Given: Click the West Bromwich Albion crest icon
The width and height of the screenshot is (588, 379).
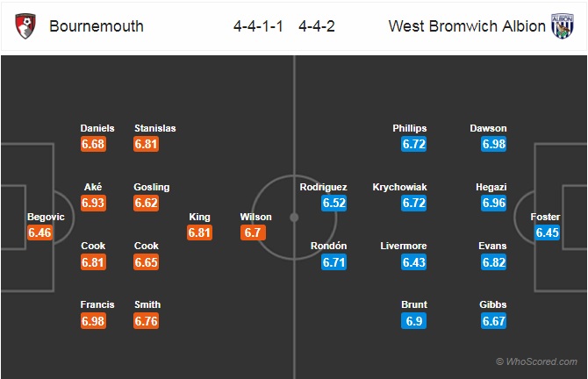Looking at the screenshot, I should [x=563, y=25].
